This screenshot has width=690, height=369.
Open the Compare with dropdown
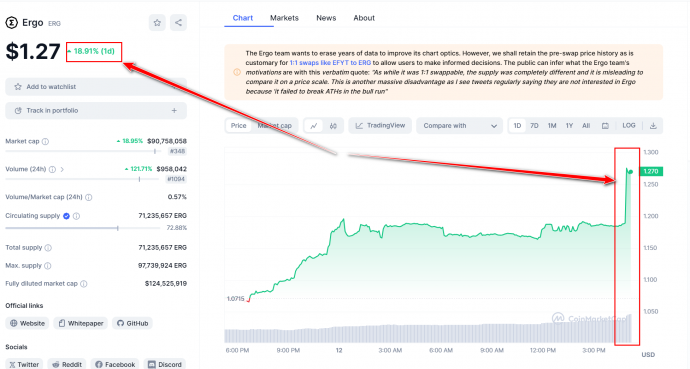click(x=459, y=126)
